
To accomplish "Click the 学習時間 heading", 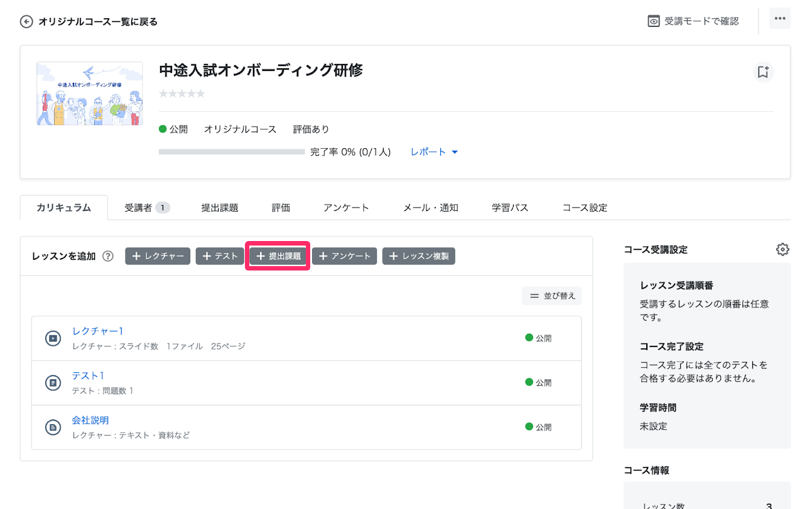I will pyautogui.click(x=658, y=408).
